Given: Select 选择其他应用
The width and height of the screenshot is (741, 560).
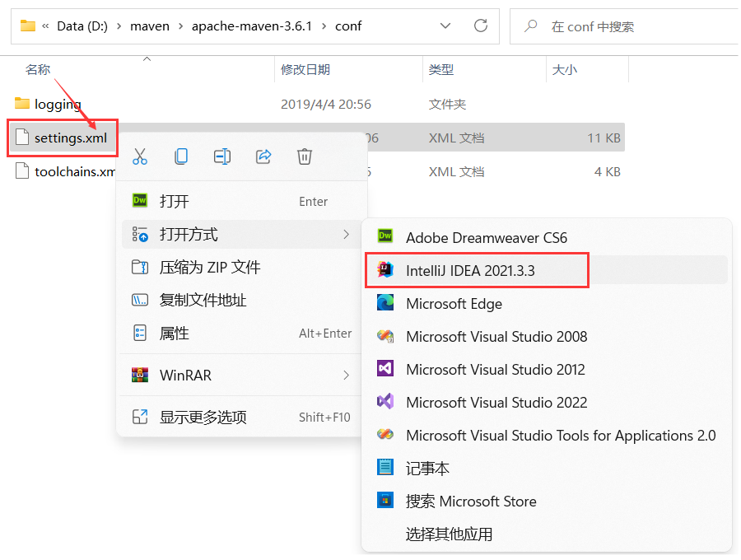Looking at the screenshot, I should (x=547, y=534).
